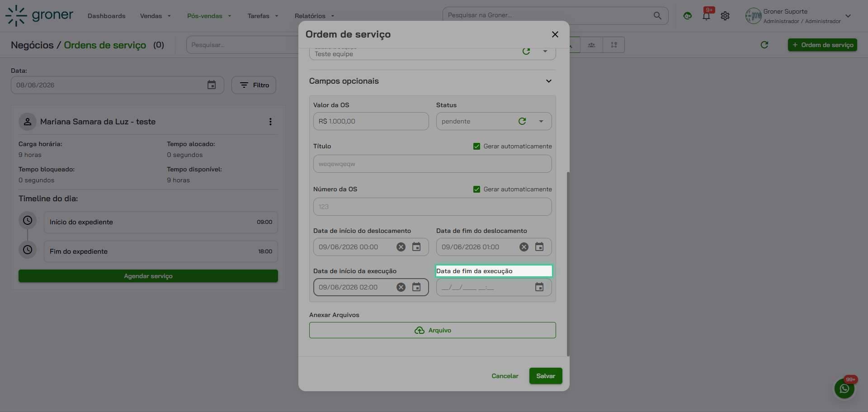
Task: Clear the Data de início do deslocamento value
Action: (x=401, y=247)
